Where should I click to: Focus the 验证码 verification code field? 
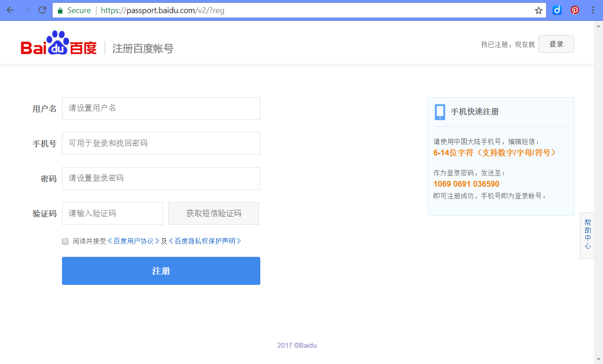click(x=112, y=213)
